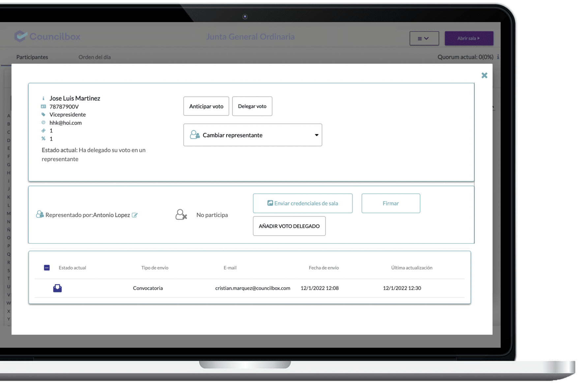588x384 pixels.
Task: Click AÑADIR VOTO DELEGADO button
Action: (x=289, y=226)
